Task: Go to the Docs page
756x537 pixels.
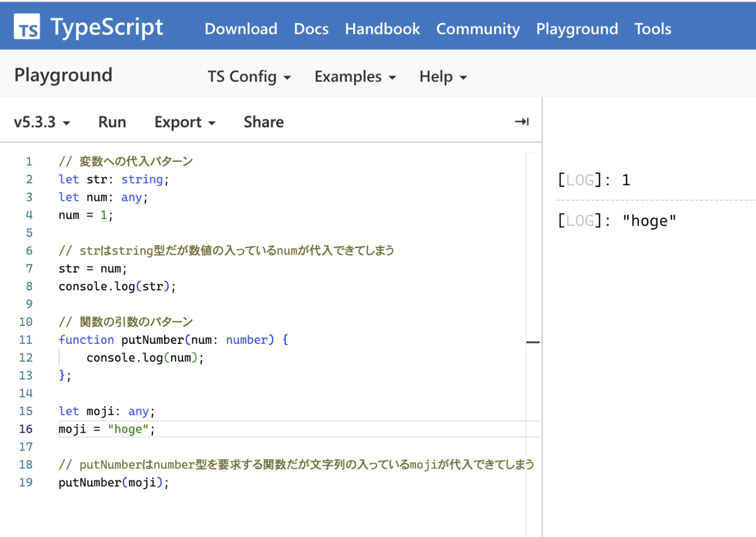Action: (311, 29)
